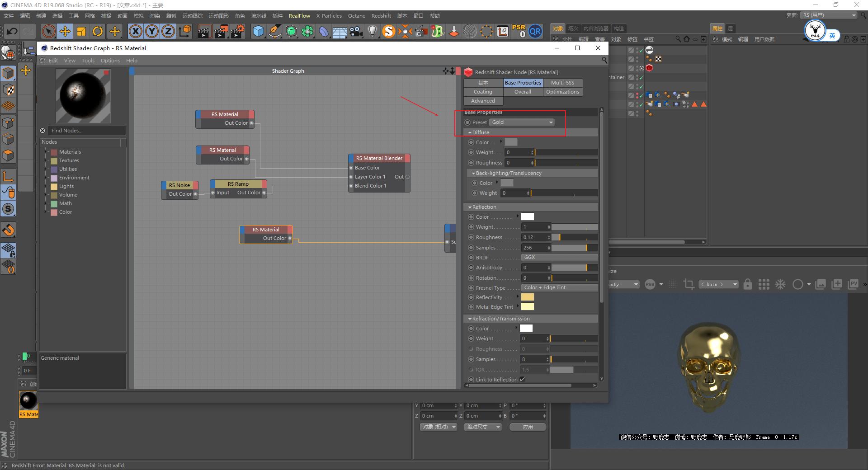Toggle the Y axis lock button

coord(152,31)
